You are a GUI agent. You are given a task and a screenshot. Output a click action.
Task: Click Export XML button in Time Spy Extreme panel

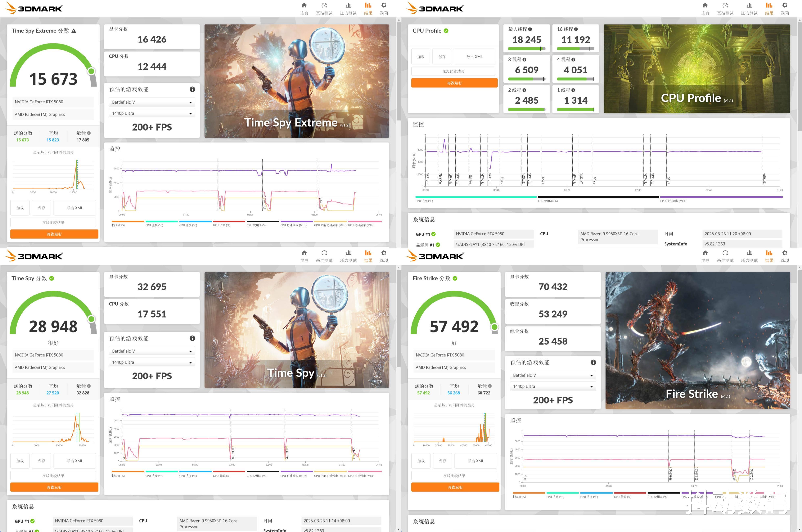(75, 208)
